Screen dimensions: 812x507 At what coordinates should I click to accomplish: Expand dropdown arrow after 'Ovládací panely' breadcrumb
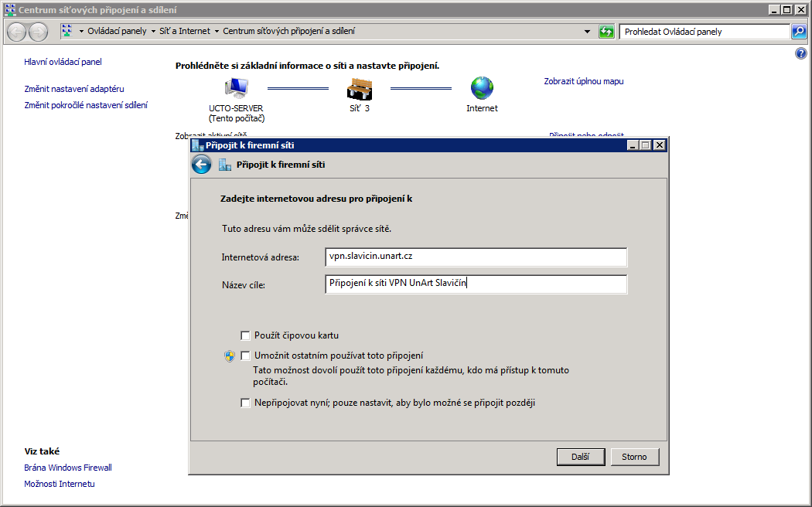coord(153,32)
